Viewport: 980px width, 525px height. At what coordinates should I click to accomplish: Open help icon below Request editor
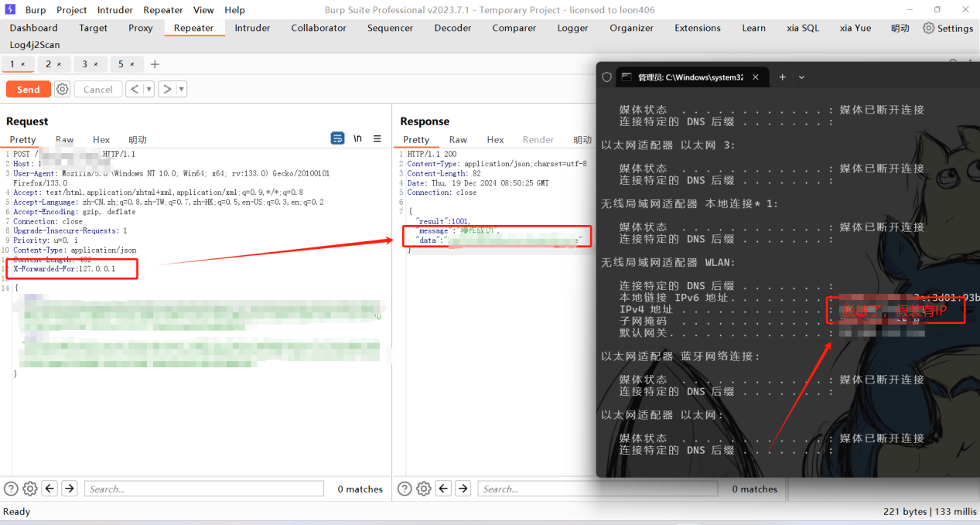(11, 489)
